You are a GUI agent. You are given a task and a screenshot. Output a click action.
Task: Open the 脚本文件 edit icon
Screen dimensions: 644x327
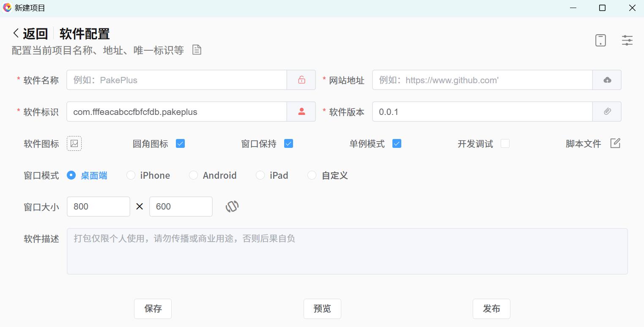click(615, 143)
